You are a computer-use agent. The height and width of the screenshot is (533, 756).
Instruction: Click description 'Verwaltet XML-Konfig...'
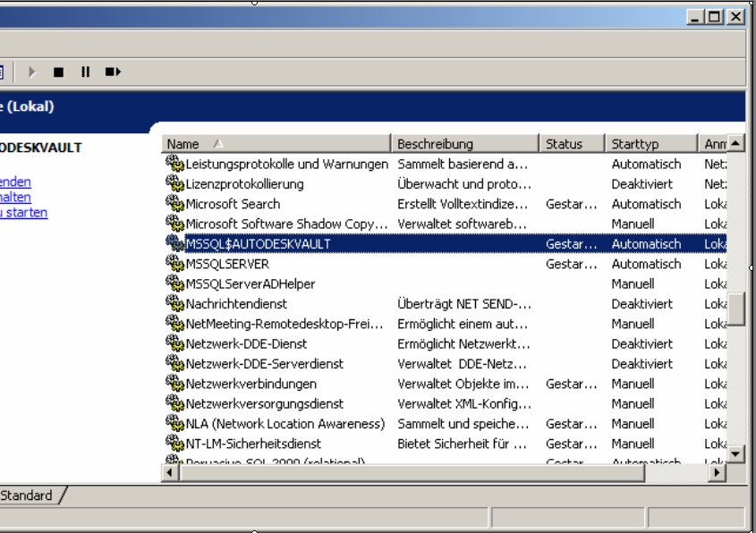pyautogui.click(x=464, y=404)
